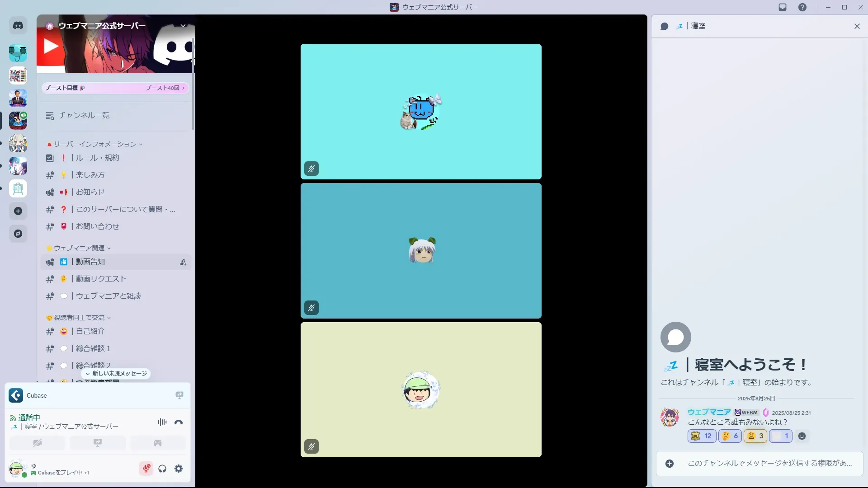Click the ブースト目標 progress bar
This screenshot has height=488, width=868.
[115, 88]
